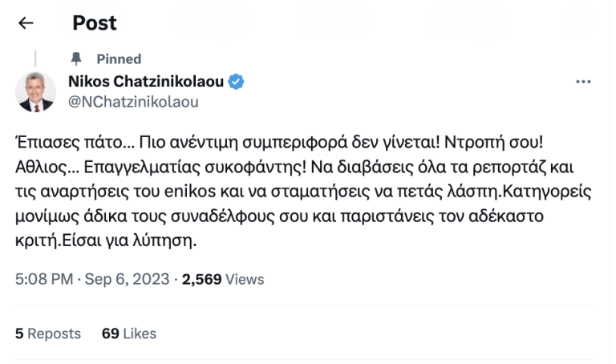Click the back arrow icon
616x364 pixels.
[x=26, y=23]
